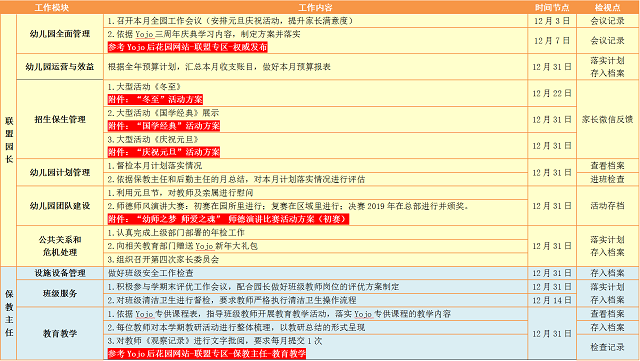Viewport: 640px width, 361px height.
Task: Open red attachment "幼师之梦 师爱之魂" 师德演讲比赛方案
Action: 229,219
